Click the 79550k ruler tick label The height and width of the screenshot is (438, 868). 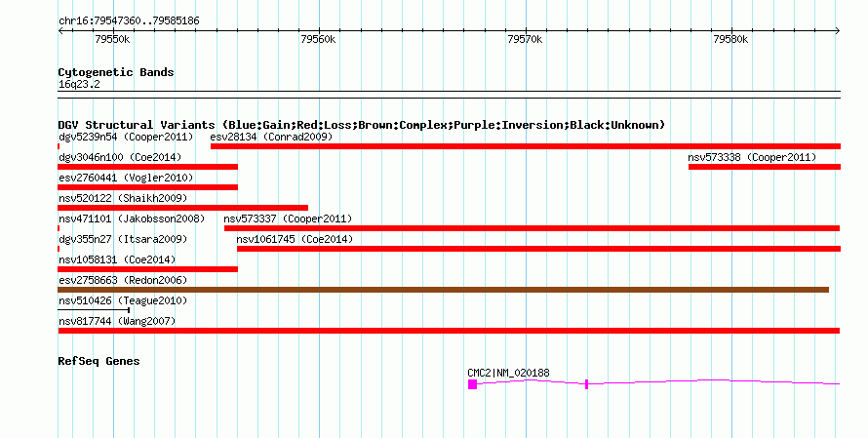point(112,39)
